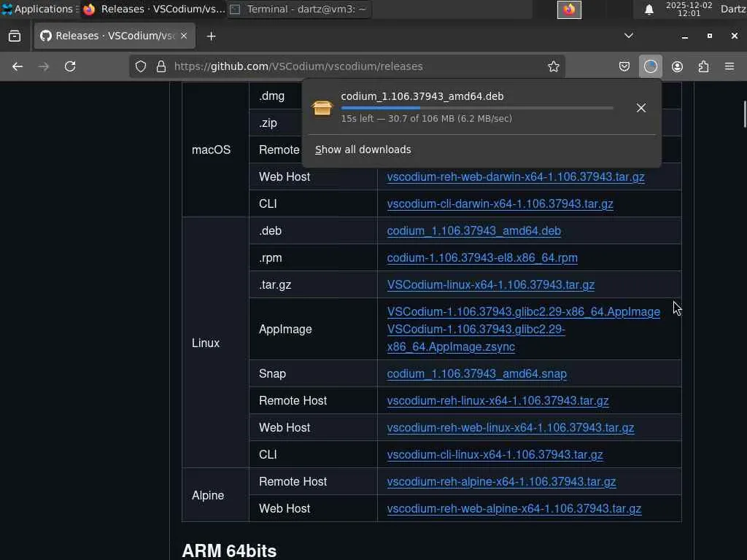Image resolution: width=747 pixels, height=560 pixels.
Task: Open the notification bell in the panel
Action: point(649,9)
